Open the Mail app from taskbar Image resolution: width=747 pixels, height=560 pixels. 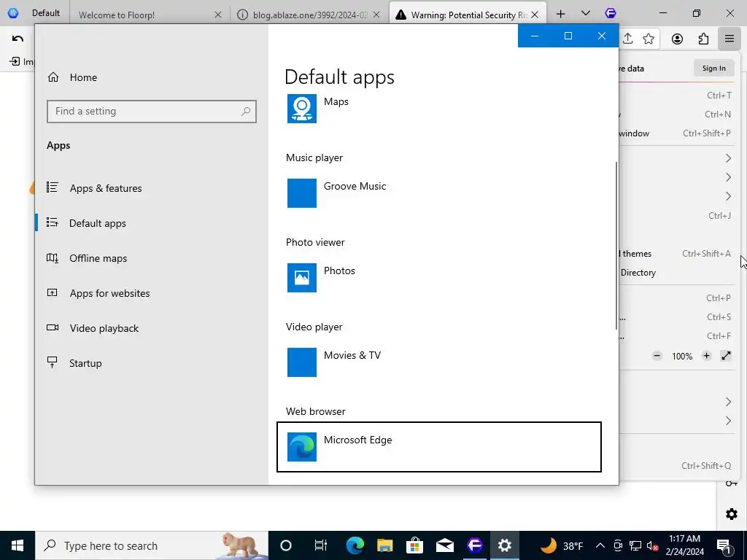444,545
